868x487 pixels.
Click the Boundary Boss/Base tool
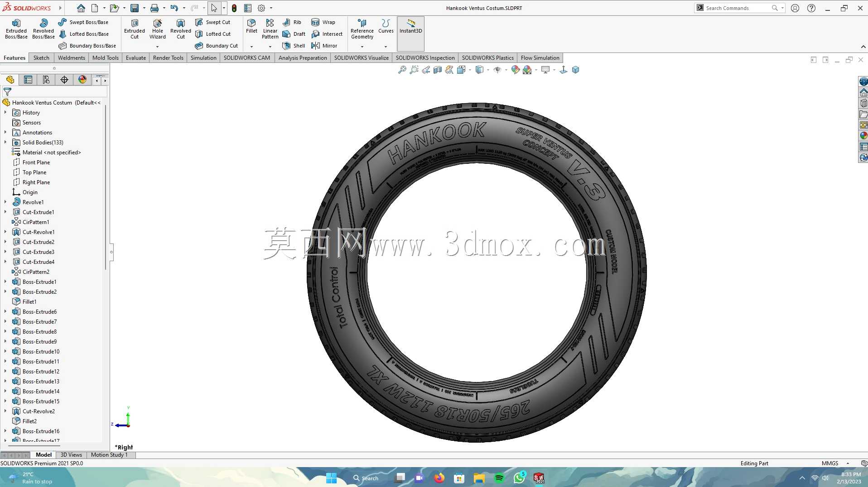click(x=87, y=46)
